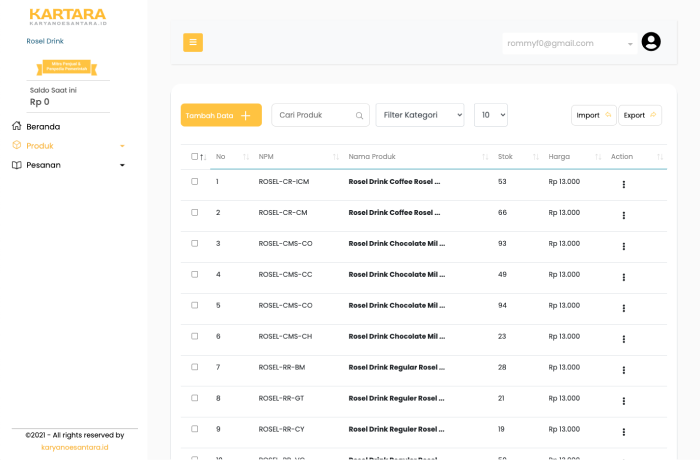Open the action menu for row ROSEL-CR-ICM
Viewport: 700px width, 460px height.
pyautogui.click(x=624, y=184)
